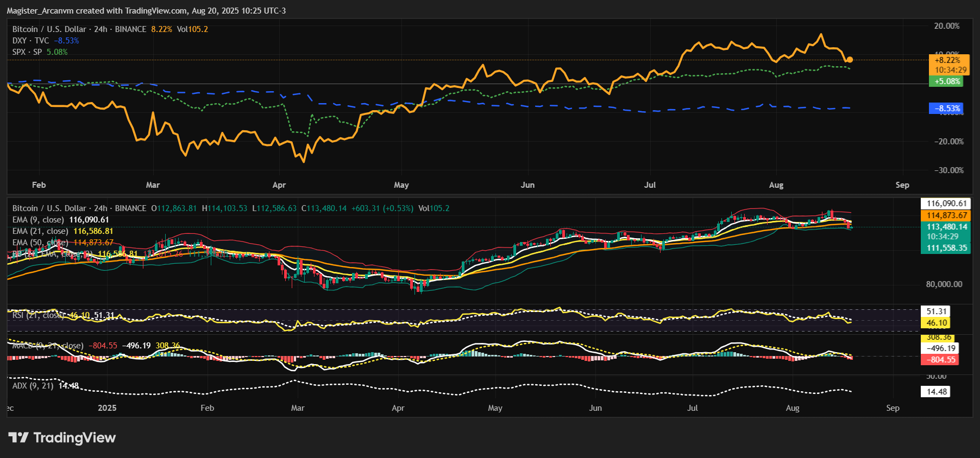Viewport: 980px width, 458px height.
Task: Click the white 14.48 label on the ADX axis
Action: (935, 392)
